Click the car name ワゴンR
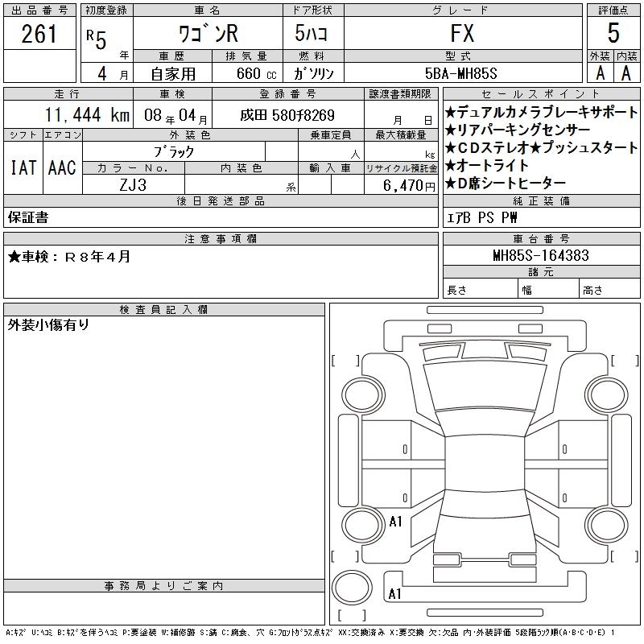Image resolution: width=644 pixels, height=644 pixels. click(208, 34)
